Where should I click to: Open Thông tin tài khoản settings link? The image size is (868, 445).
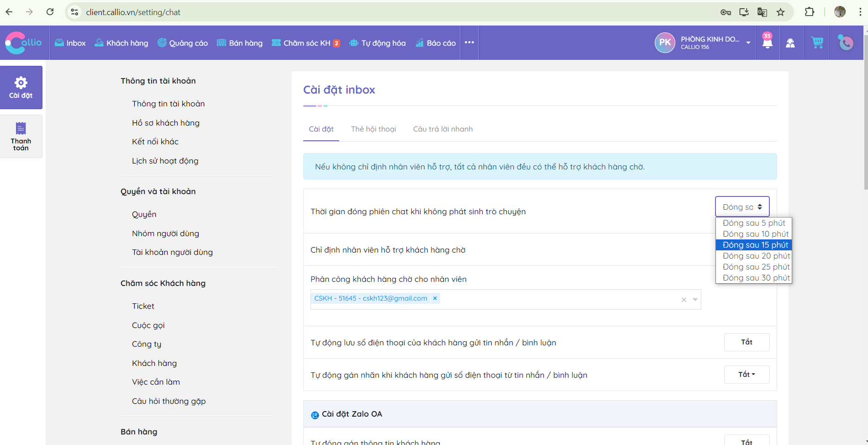click(x=168, y=104)
